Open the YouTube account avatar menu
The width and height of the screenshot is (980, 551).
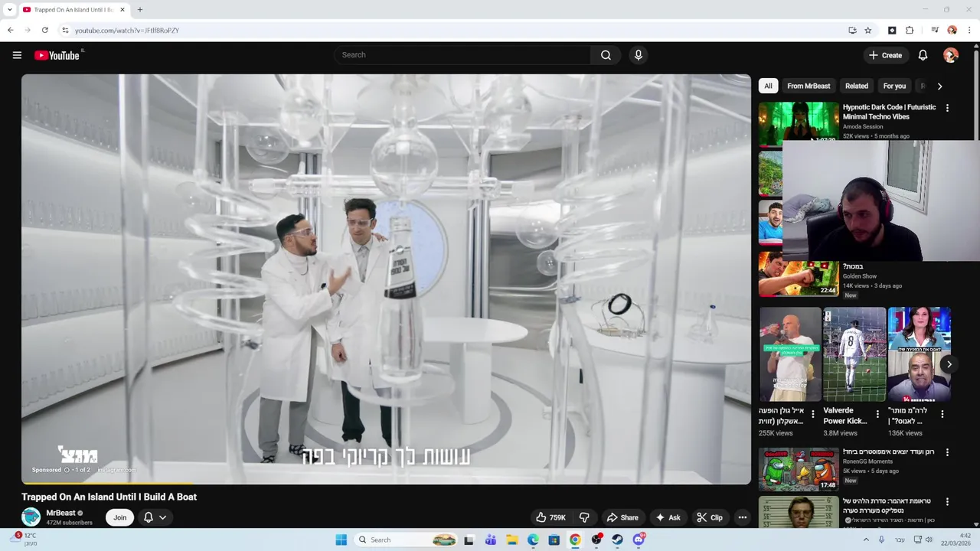(951, 55)
